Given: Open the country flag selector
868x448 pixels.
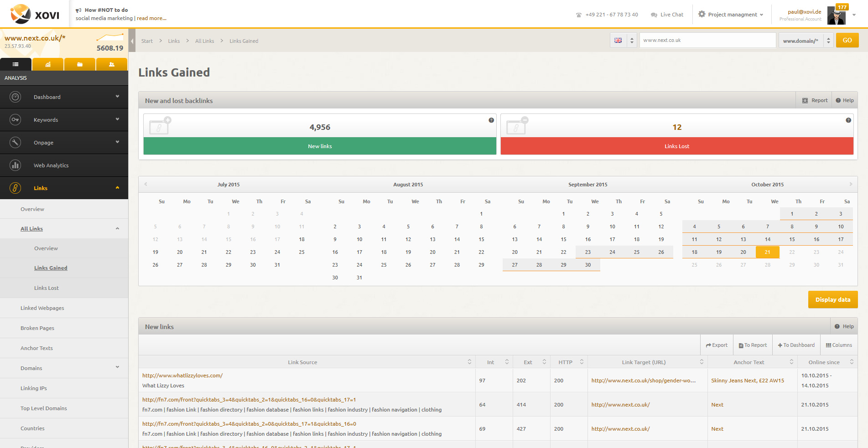Looking at the screenshot, I should pos(623,40).
